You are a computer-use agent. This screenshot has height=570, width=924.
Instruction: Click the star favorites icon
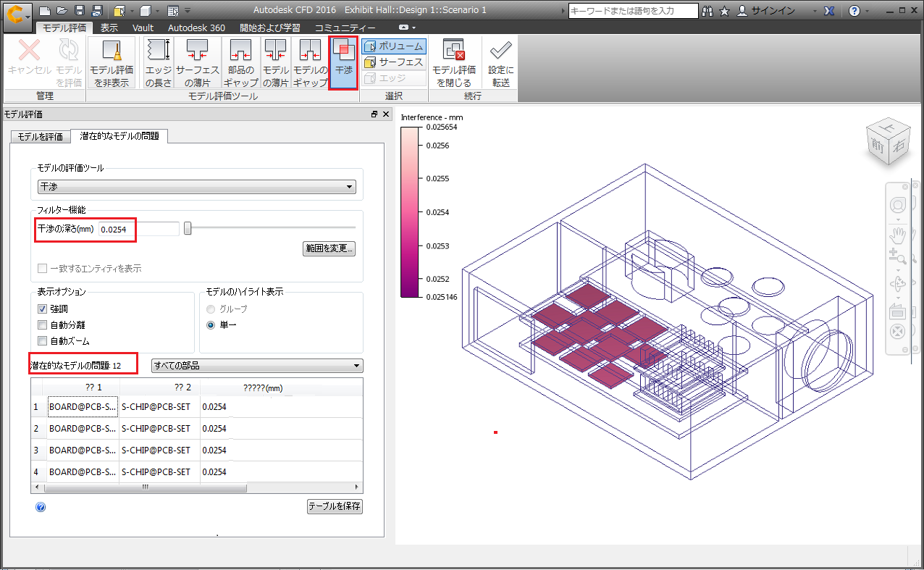[x=724, y=11]
